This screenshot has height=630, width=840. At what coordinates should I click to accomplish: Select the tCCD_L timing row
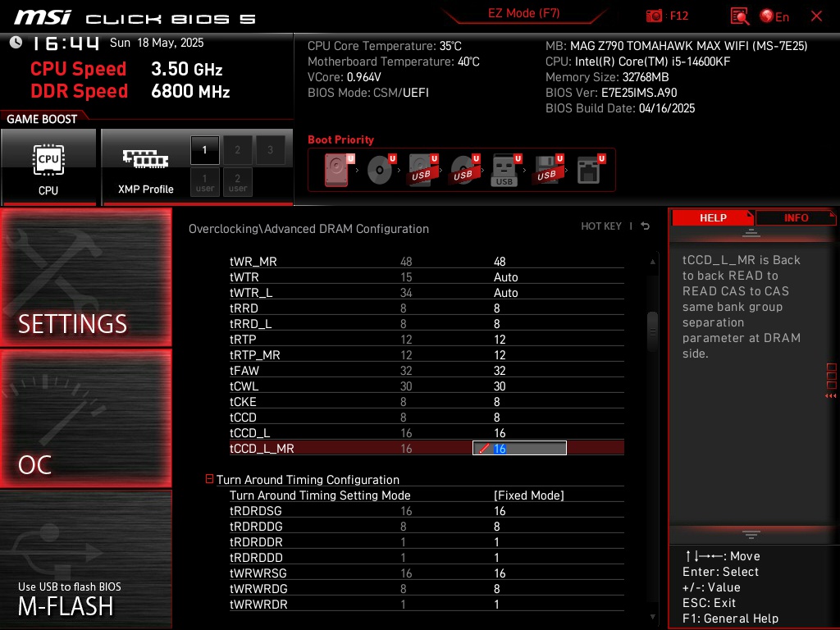(x=427, y=432)
